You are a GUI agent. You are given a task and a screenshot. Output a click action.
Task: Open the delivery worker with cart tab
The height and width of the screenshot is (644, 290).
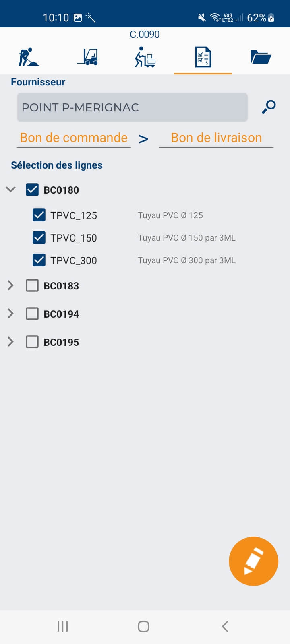(145, 57)
